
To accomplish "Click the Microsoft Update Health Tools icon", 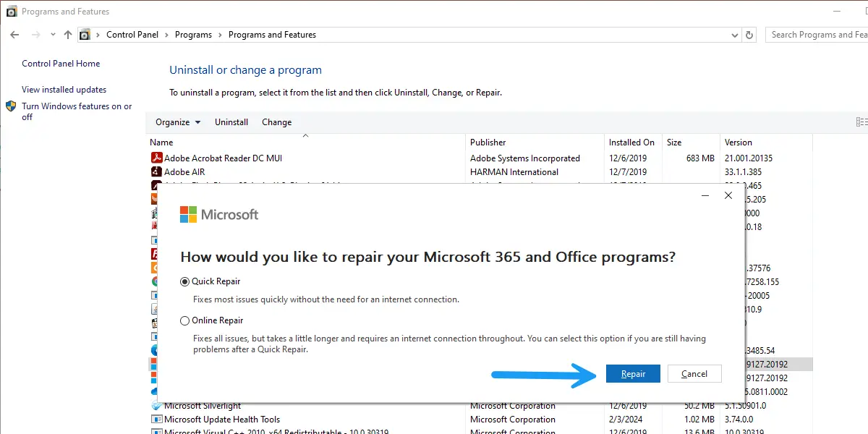I will tap(156, 420).
